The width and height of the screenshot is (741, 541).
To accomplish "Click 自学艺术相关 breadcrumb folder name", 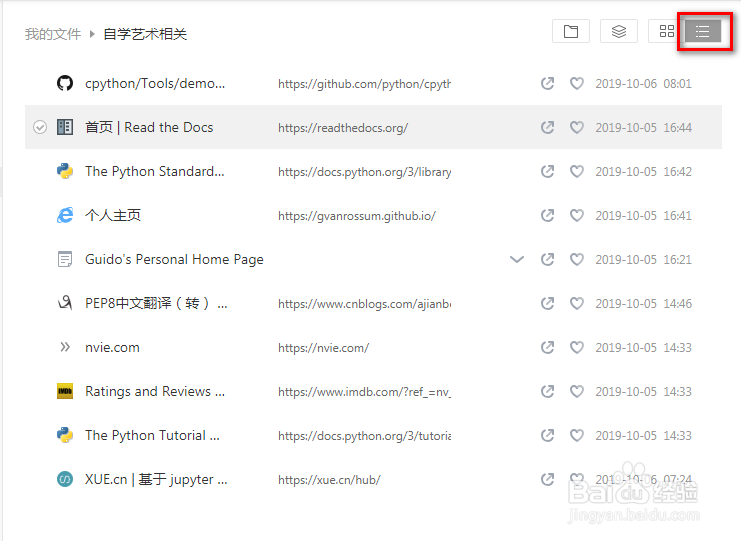I will (145, 34).
